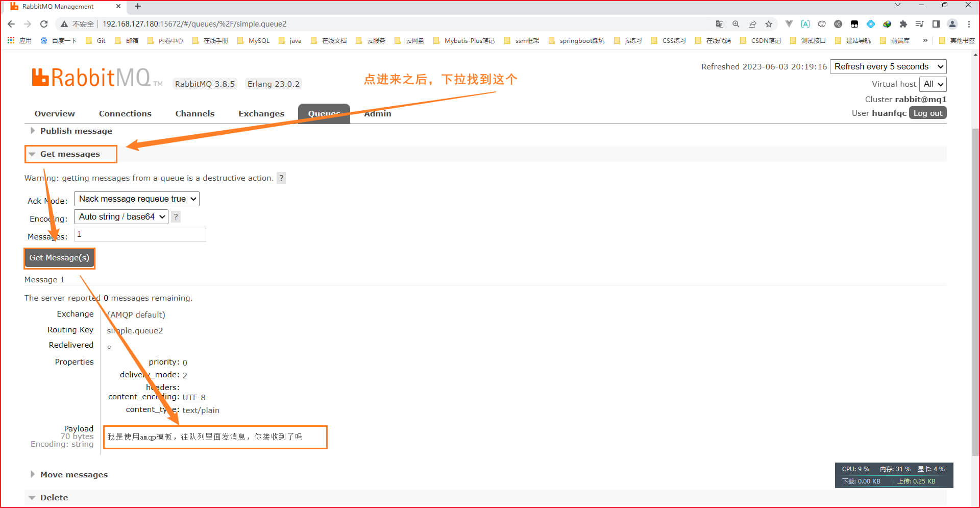Click the browser address bar URL
Image resolution: width=980 pixels, height=508 pixels.
click(194, 24)
